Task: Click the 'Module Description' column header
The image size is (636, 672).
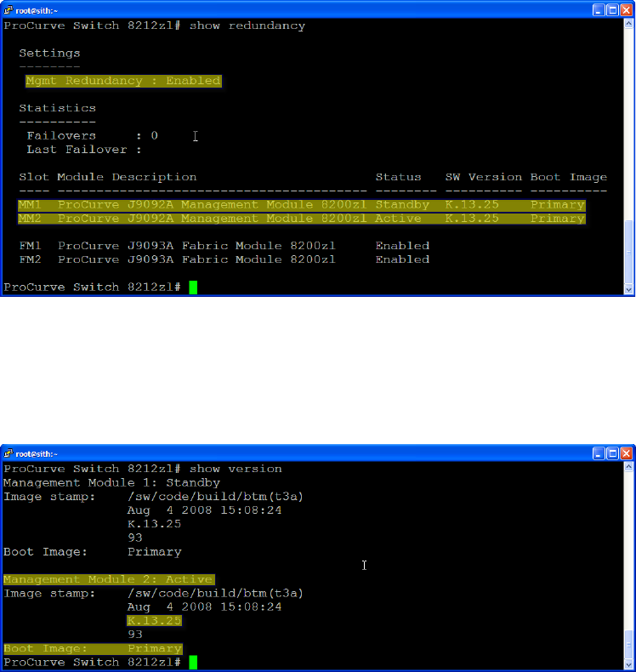Action: (127, 177)
